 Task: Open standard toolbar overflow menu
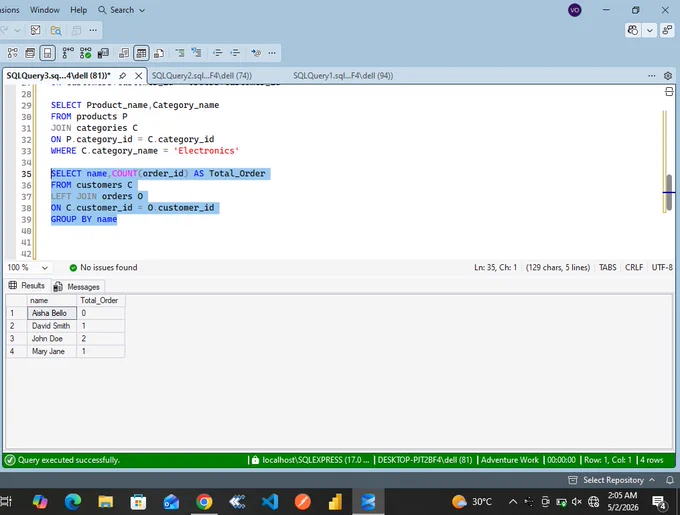(x=93, y=30)
